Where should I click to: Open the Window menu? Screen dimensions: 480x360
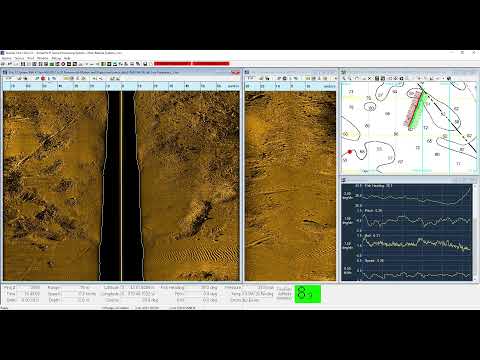click(43, 58)
